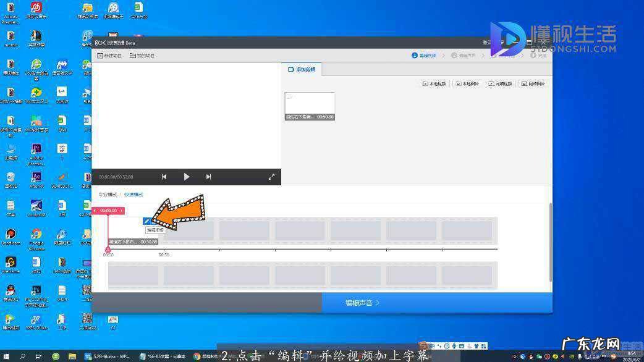The height and width of the screenshot is (362, 644).
Task: Click the empty video slot after the clip
Action: (x=189, y=231)
